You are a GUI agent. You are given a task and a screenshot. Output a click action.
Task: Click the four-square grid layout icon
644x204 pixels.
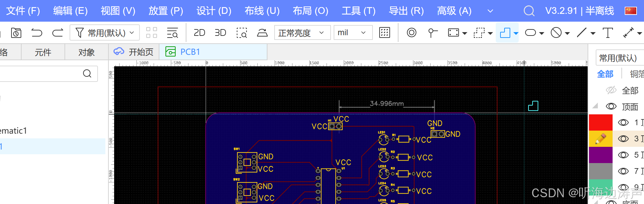(152, 33)
